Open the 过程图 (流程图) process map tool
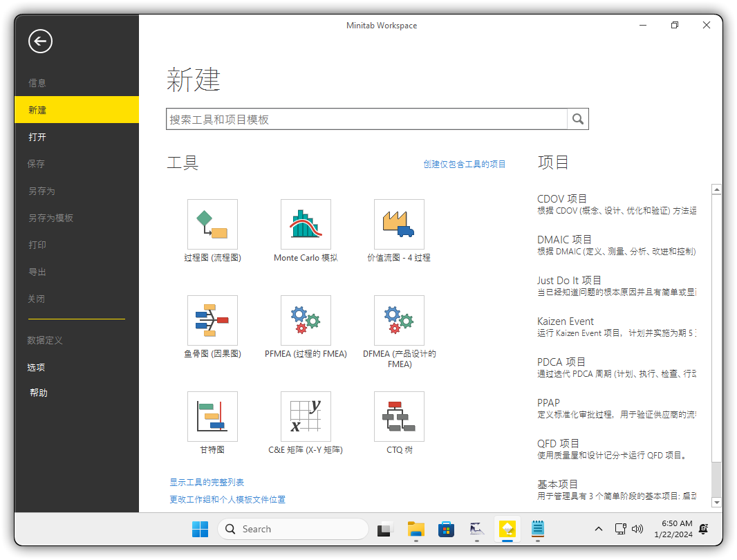 (212, 224)
